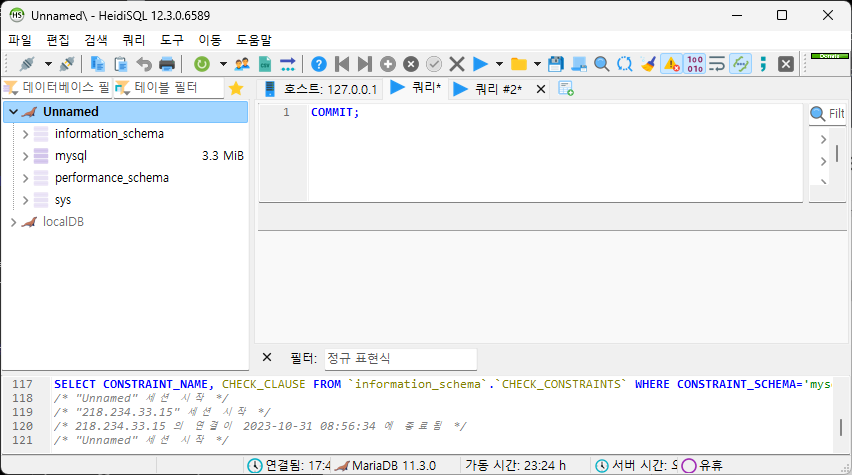Run the query with blue play icon
Image resolution: width=852 pixels, height=475 pixels.
480,64
